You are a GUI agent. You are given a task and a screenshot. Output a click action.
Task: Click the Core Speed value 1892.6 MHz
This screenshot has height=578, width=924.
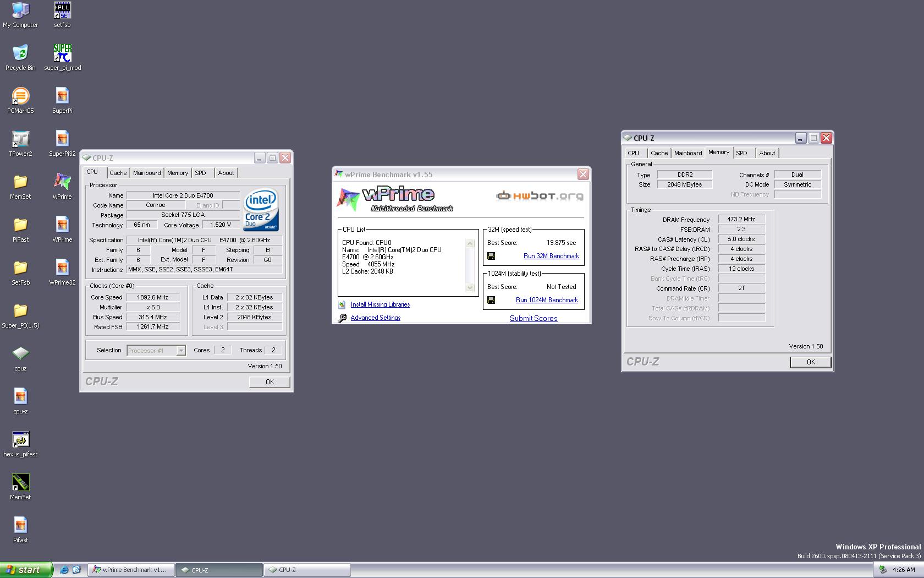[x=153, y=297]
